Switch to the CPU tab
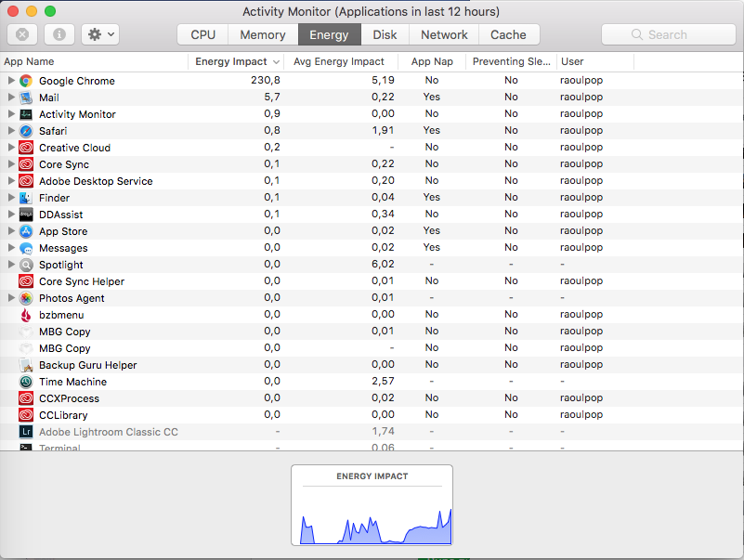Screen dimensions: 744x560 click(203, 34)
